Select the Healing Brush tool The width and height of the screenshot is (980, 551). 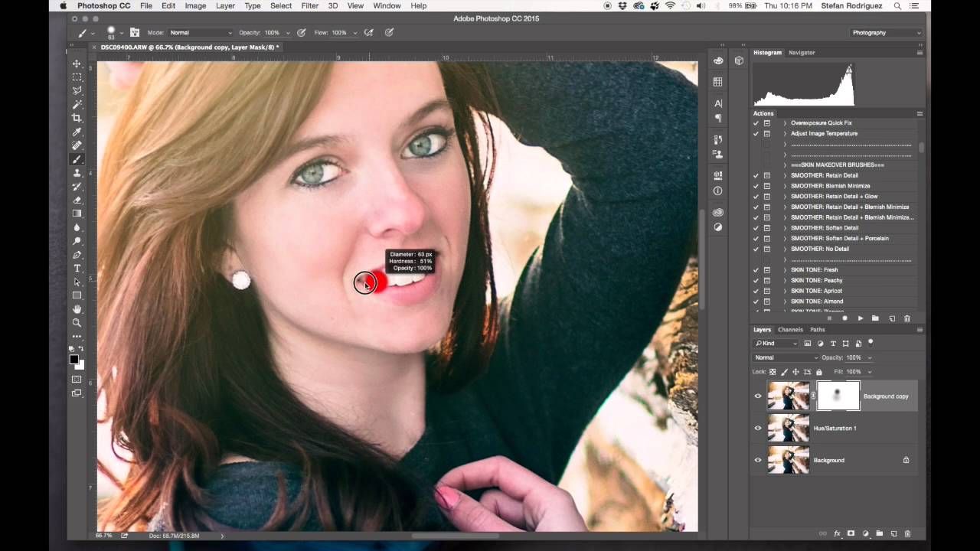point(77,145)
